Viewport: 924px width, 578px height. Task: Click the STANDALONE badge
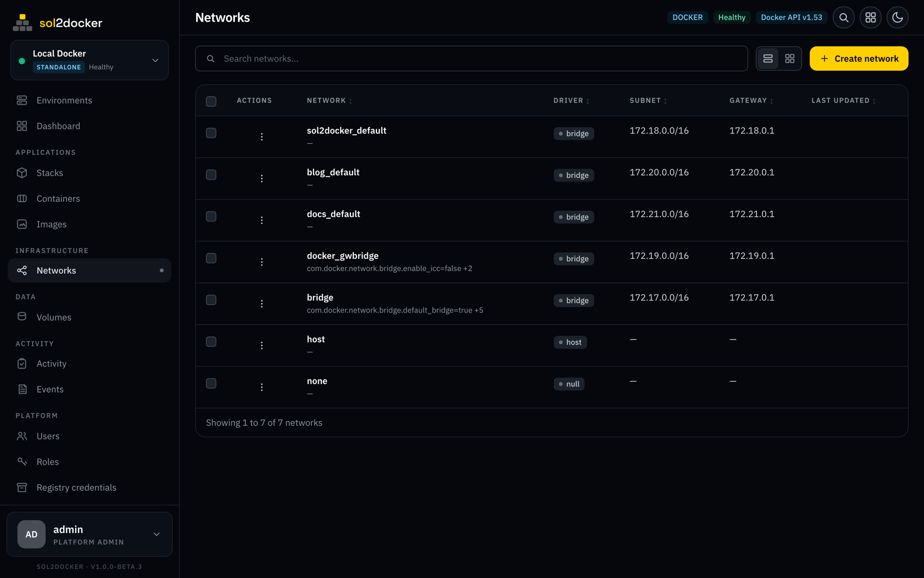59,67
